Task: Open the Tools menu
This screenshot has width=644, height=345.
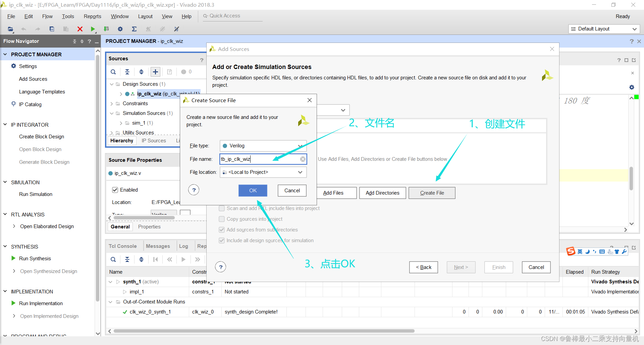Action: point(68,16)
